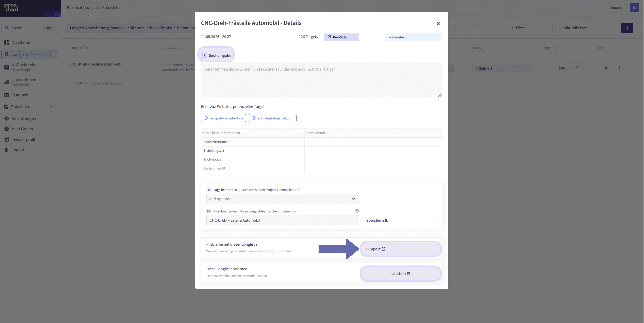Click the demo@proxdeal.com email link
Image resolution: width=644 pixels, height=323 pixels.
point(107,83)
